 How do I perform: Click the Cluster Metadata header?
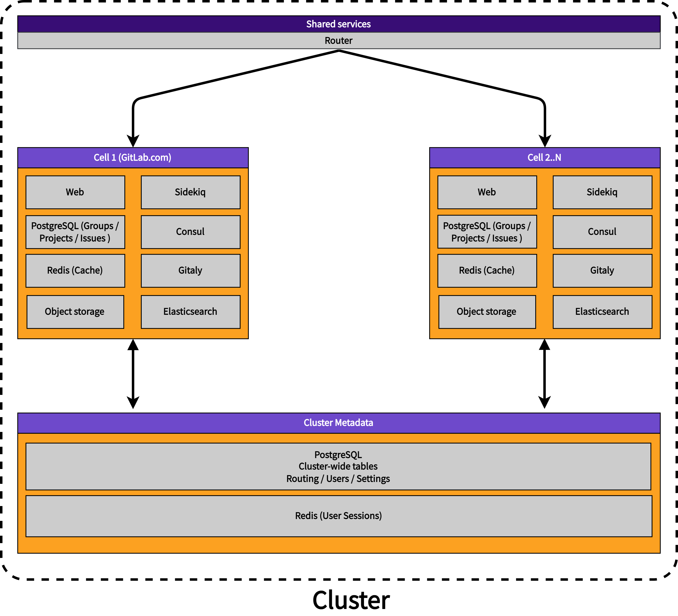tap(339, 423)
